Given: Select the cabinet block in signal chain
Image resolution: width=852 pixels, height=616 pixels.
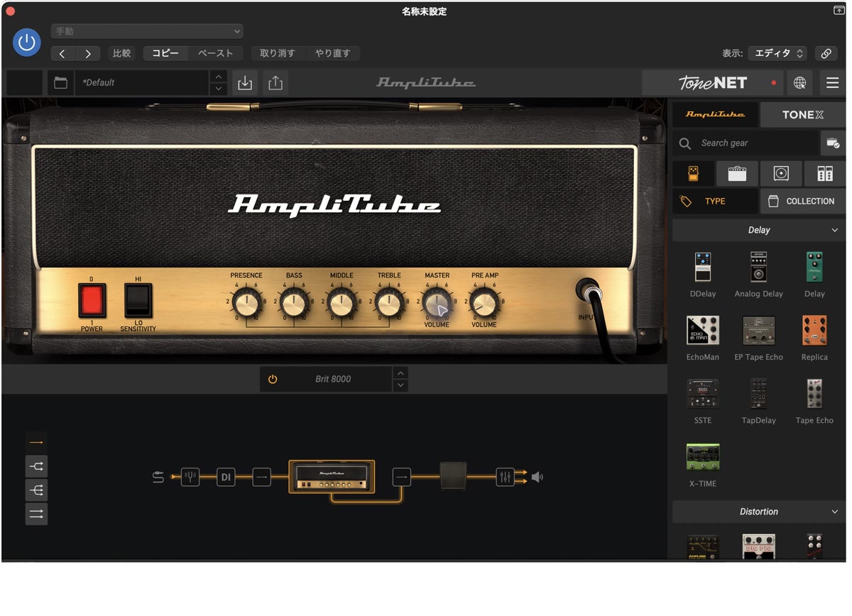Looking at the screenshot, I should (x=453, y=476).
